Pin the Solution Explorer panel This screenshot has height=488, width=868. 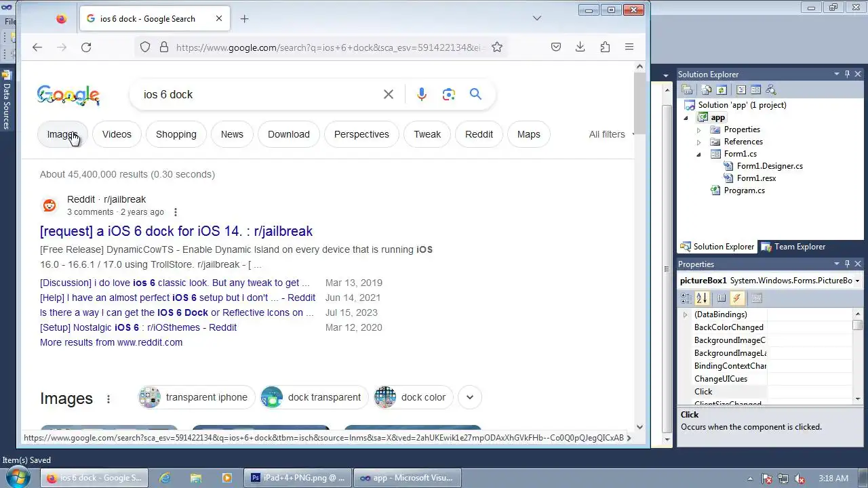point(847,74)
